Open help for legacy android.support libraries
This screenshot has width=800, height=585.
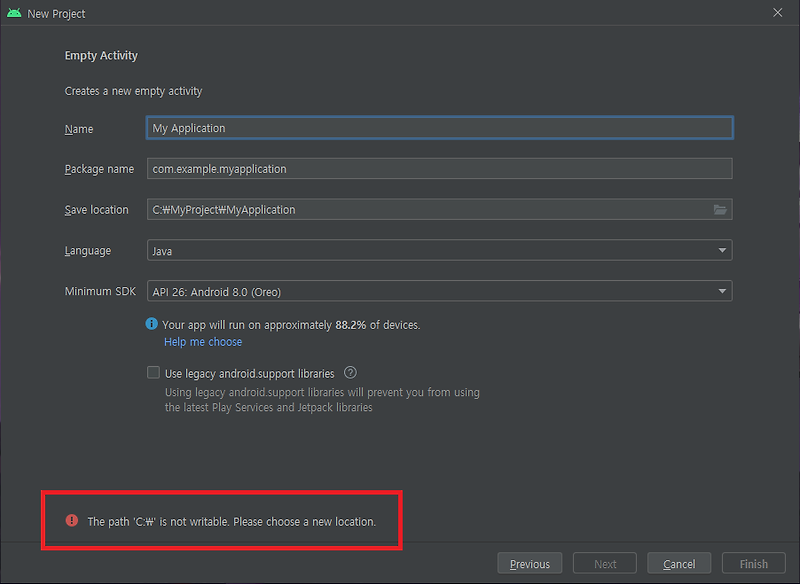click(x=350, y=372)
